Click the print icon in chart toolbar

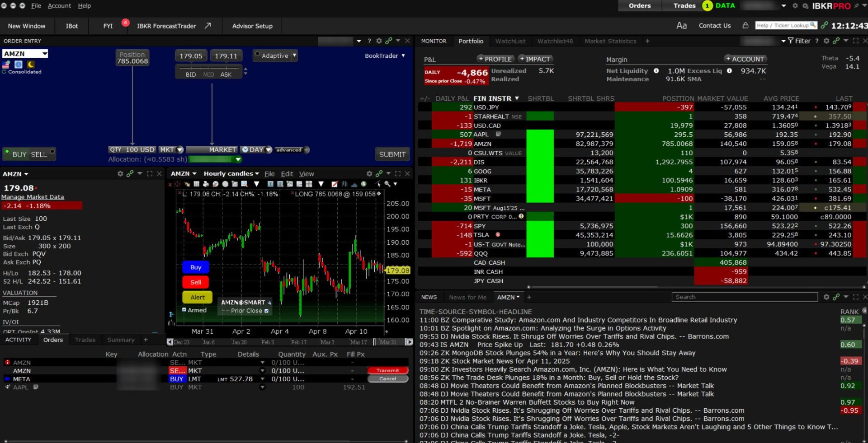coord(206,184)
